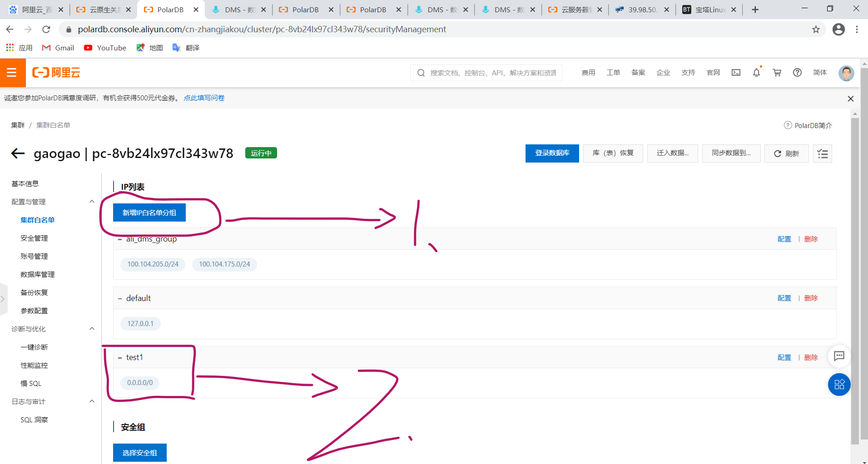Open the notifications bell

click(x=756, y=73)
